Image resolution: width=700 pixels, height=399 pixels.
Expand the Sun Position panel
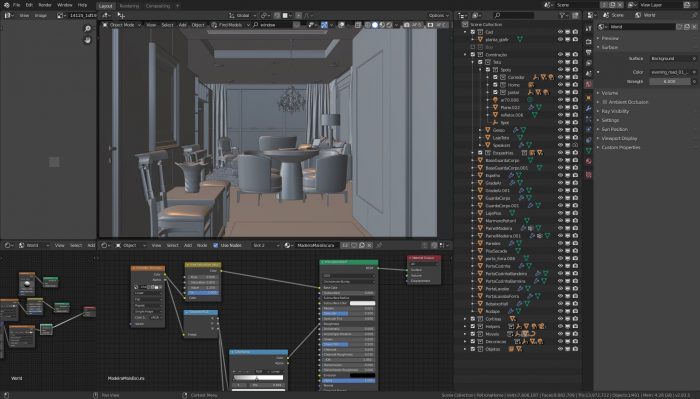point(614,129)
